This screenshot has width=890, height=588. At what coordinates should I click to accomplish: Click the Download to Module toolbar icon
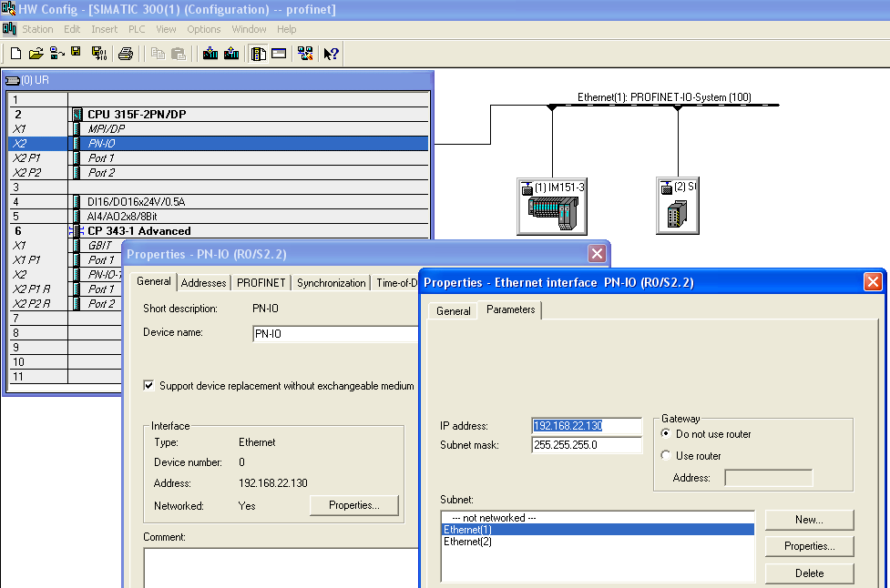210,54
